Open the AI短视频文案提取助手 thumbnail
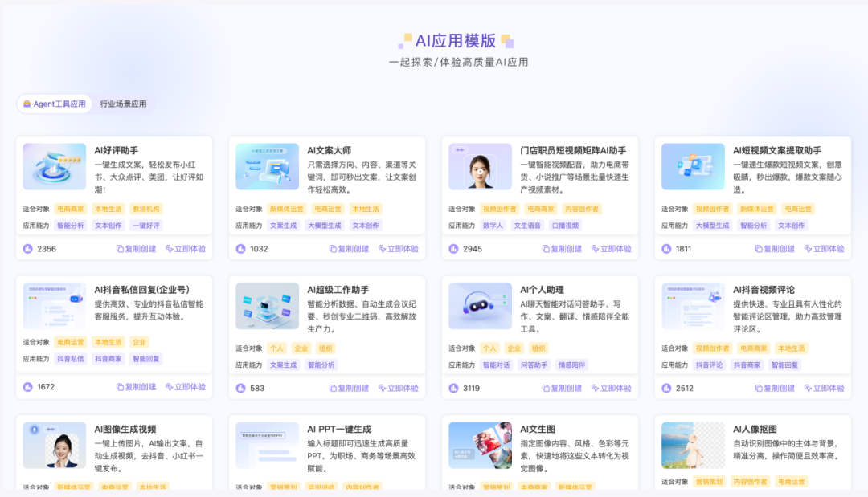The image size is (868, 497). [693, 166]
